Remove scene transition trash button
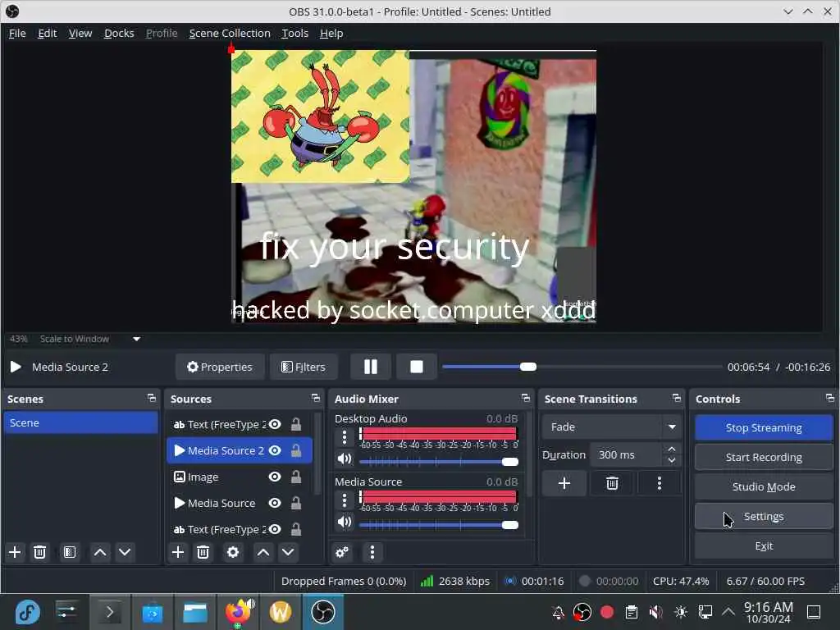 [x=612, y=483]
